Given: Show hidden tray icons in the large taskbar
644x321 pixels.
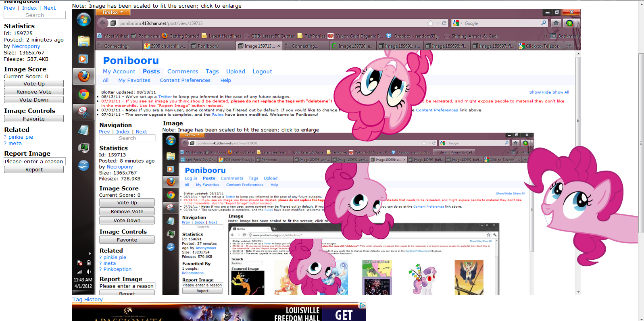Looking at the screenshot, I should pyautogui.click(x=90, y=254).
